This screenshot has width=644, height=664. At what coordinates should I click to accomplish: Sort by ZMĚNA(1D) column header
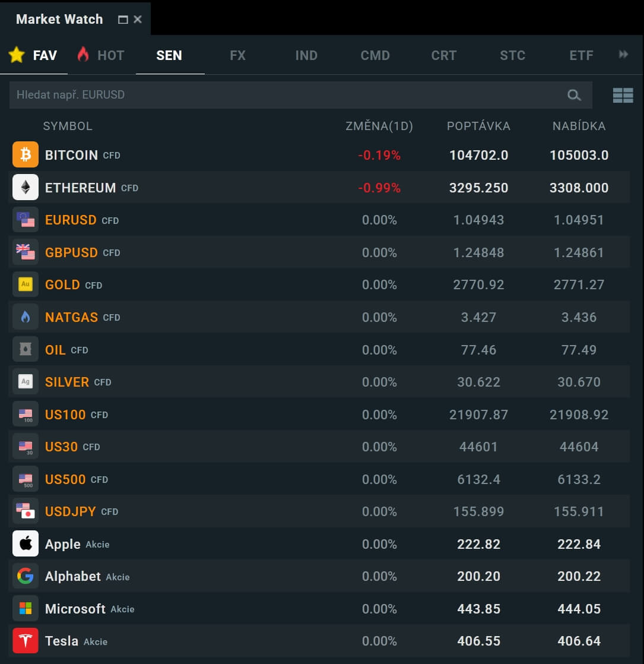click(379, 126)
